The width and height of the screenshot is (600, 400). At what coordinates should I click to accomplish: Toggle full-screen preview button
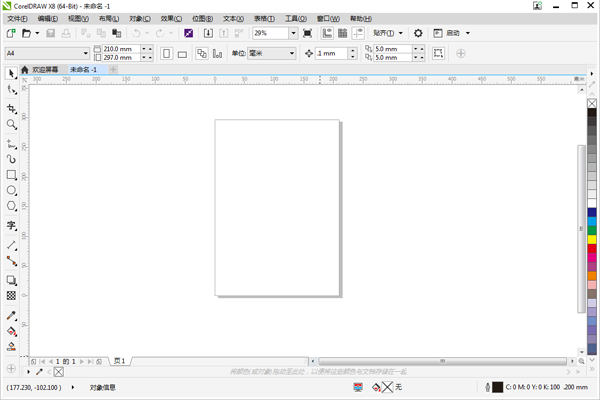pyautogui.click(x=307, y=33)
